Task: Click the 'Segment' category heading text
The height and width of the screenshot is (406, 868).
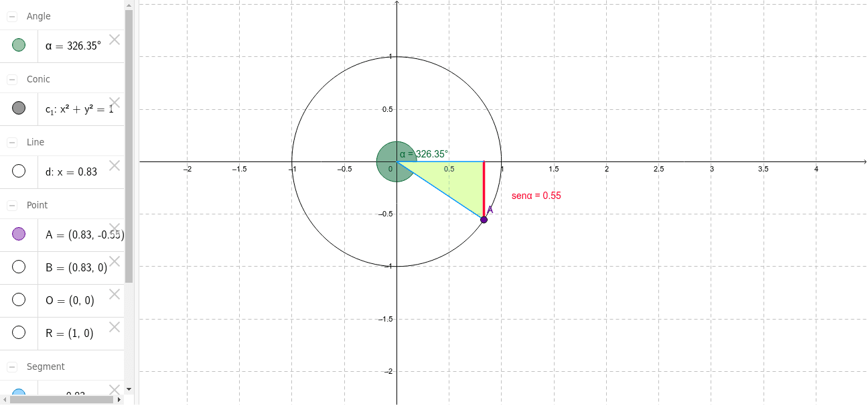Action: coord(46,366)
